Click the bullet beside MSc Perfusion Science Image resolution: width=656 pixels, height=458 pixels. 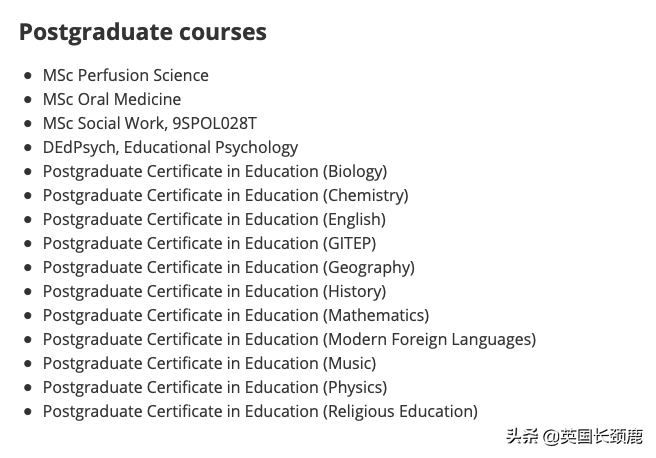tap(28, 76)
